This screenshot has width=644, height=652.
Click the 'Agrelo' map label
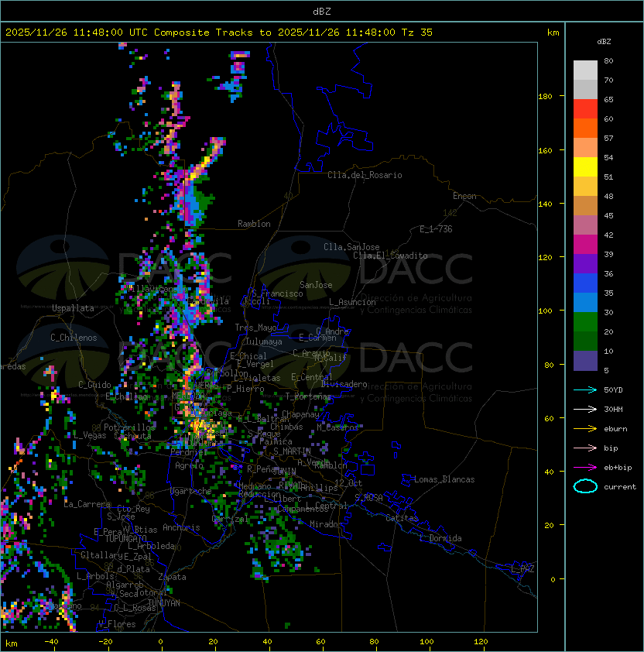189,465
